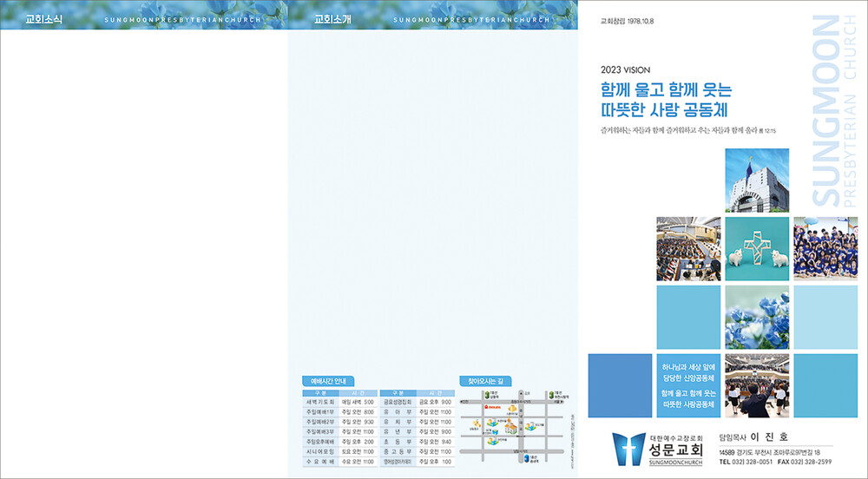
Task: Pick the light blue square right of flowers
Action: coord(825,317)
